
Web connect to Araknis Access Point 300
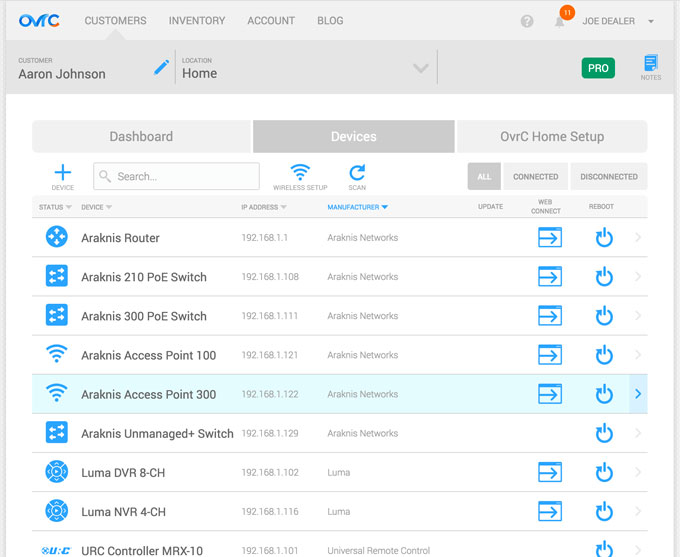coord(550,394)
